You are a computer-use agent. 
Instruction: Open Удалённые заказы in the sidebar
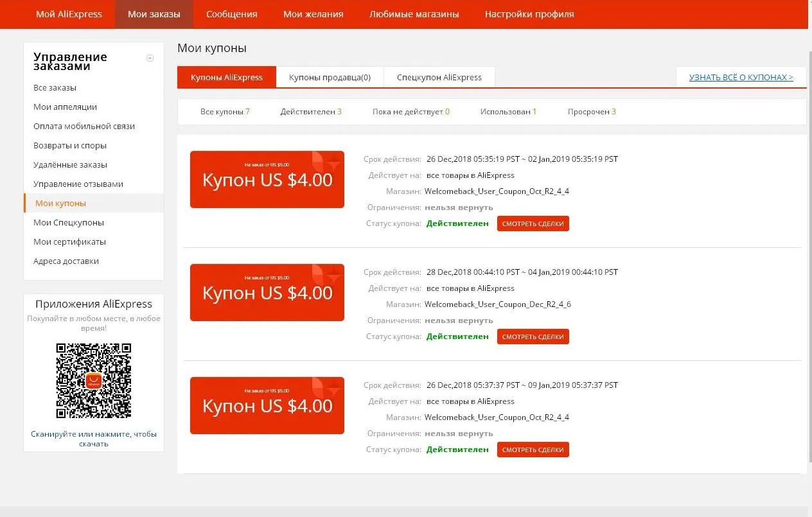(70, 164)
